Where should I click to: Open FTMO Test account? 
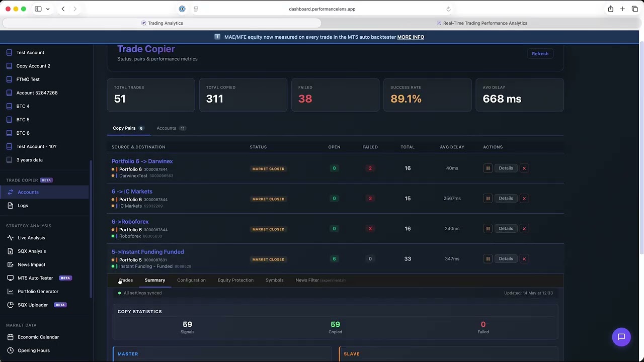(x=28, y=79)
